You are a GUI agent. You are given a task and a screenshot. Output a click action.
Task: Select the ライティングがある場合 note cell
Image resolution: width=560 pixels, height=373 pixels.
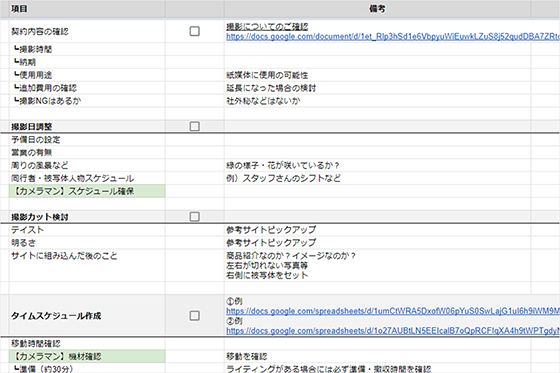pyautogui.click(x=377, y=368)
